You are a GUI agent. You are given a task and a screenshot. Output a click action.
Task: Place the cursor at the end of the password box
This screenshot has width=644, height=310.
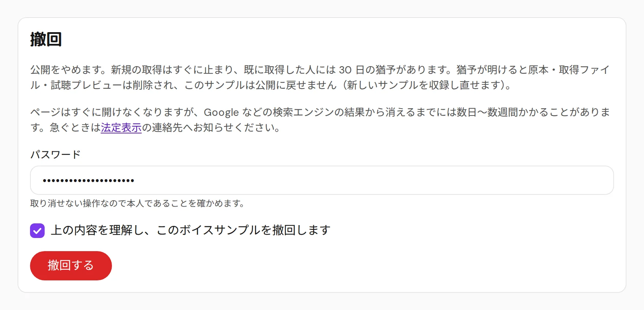(600, 180)
